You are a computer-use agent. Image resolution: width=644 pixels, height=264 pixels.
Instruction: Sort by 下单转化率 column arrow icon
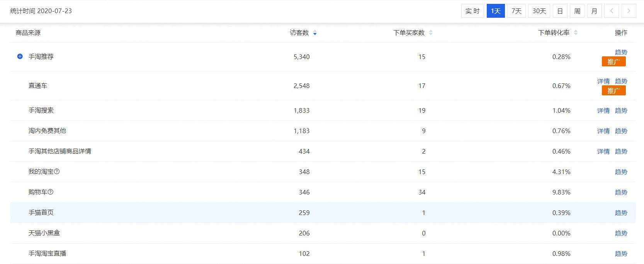point(576,33)
